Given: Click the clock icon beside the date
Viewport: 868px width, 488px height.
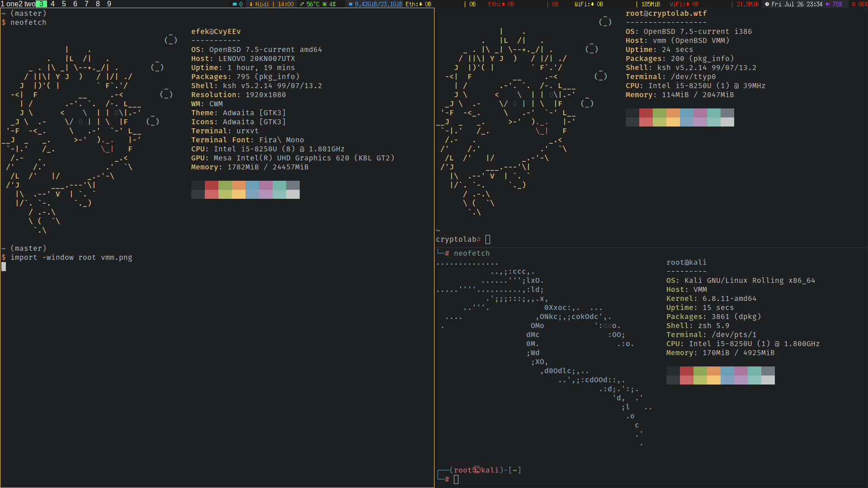Looking at the screenshot, I should (767, 4).
